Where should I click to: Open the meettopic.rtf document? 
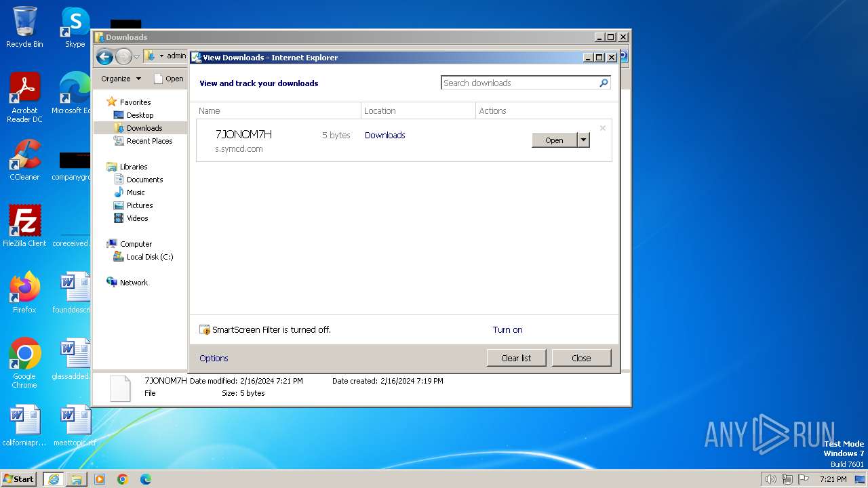[x=75, y=425]
